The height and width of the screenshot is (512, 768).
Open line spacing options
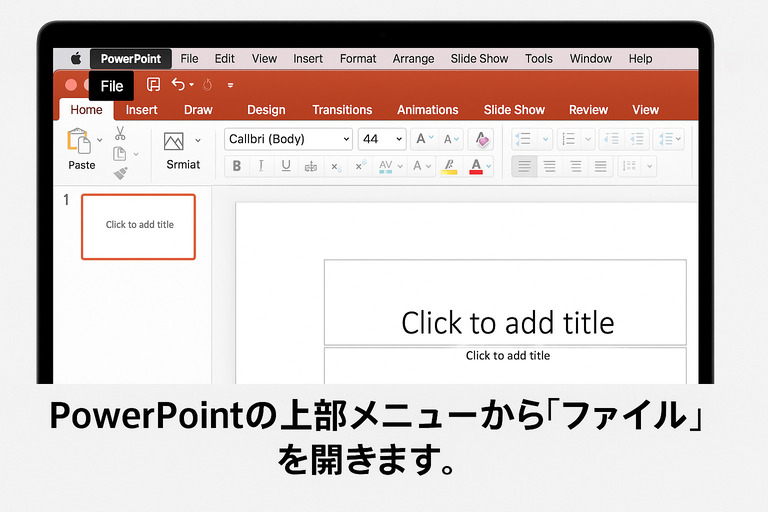pyautogui.click(x=669, y=139)
